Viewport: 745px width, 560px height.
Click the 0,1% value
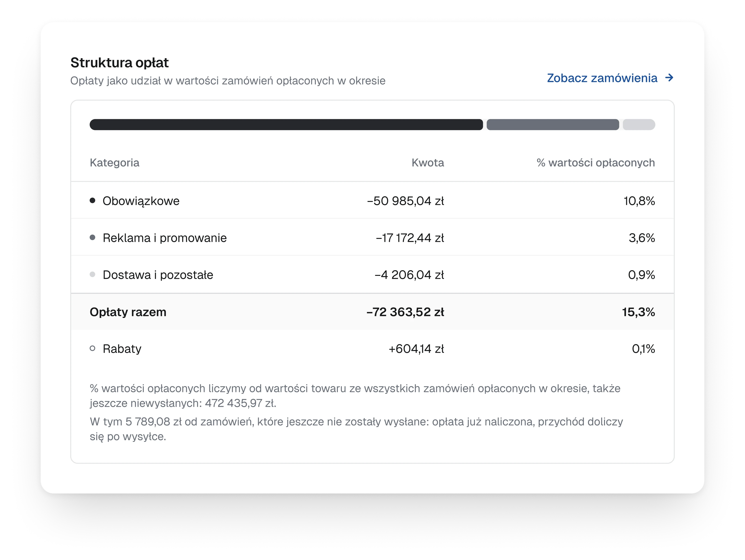(644, 349)
